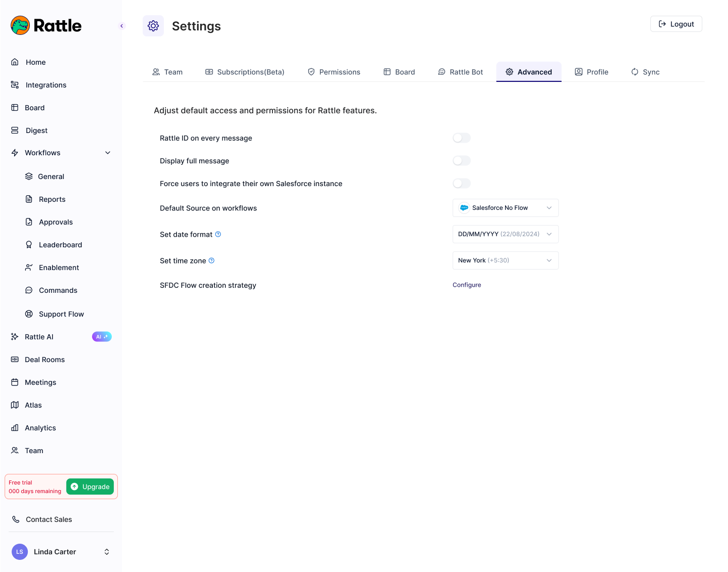Open the Integrations section via its icon
Image resolution: width=728 pixels, height=572 pixels.
click(14, 84)
